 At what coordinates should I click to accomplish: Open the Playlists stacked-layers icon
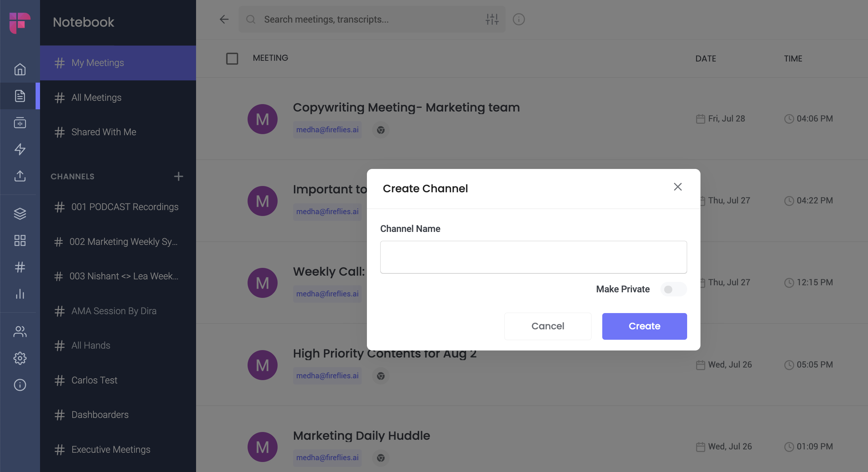(x=20, y=213)
